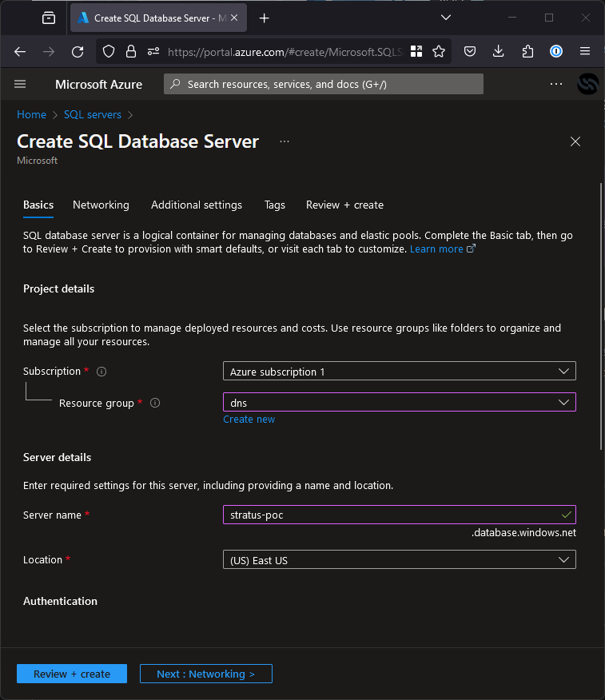The height and width of the screenshot is (700, 605).
Task: Open the Firefox application hamburger menu
Action: coord(585,52)
